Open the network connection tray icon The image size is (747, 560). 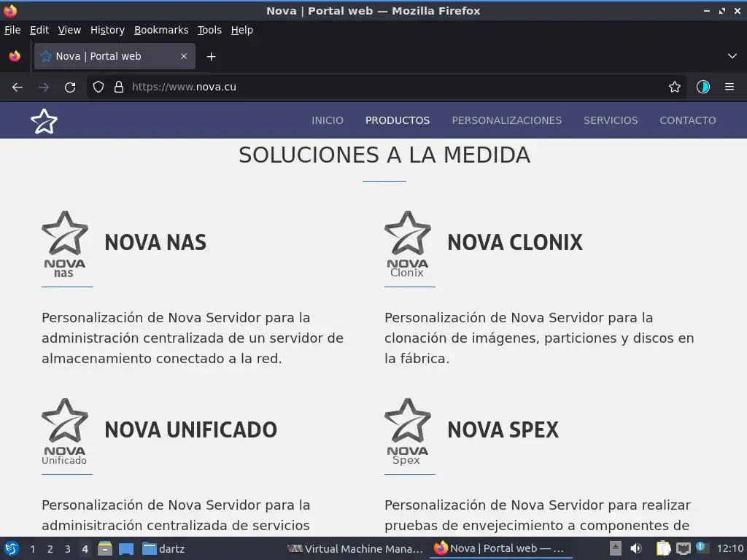point(683,549)
